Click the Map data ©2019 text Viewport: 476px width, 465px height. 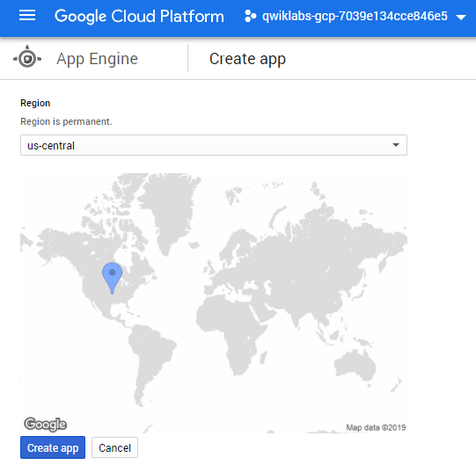tap(376, 428)
